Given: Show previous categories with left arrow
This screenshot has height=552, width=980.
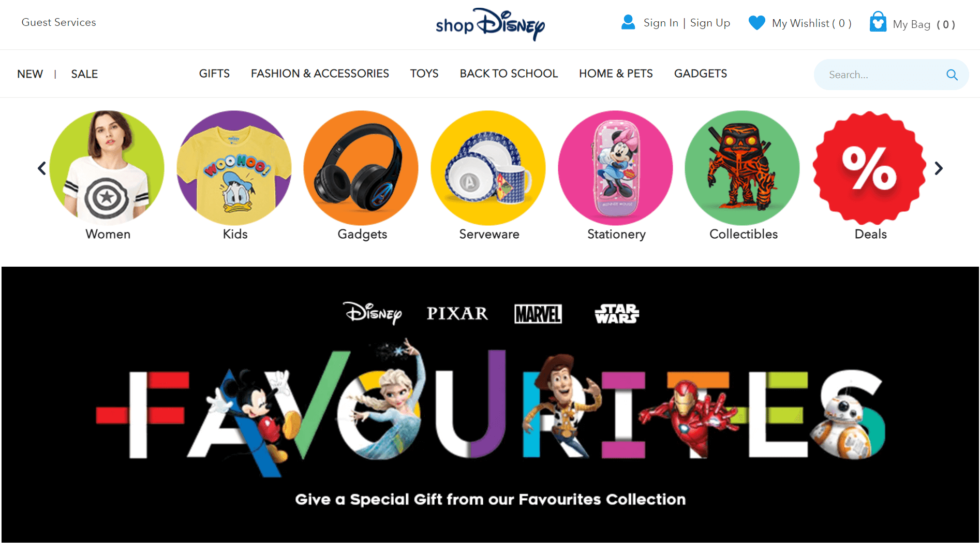Looking at the screenshot, I should (x=42, y=168).
